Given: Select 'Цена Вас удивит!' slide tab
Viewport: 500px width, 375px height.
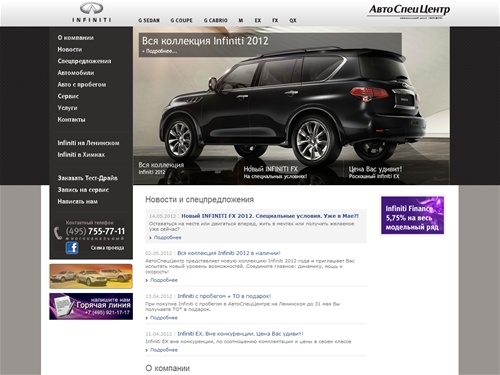Looking at the screenshot, I should (375, 172).
